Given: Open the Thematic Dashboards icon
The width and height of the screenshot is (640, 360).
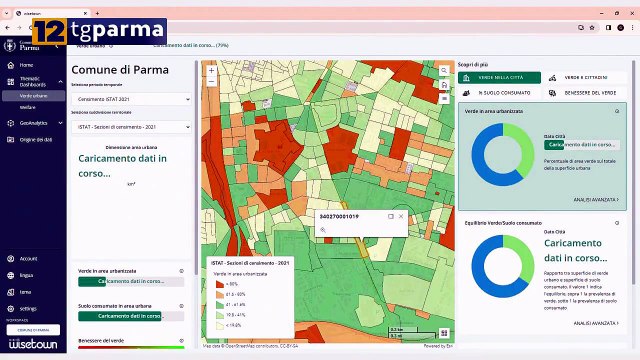Looking at the screenshot, I should coord(11,82).
